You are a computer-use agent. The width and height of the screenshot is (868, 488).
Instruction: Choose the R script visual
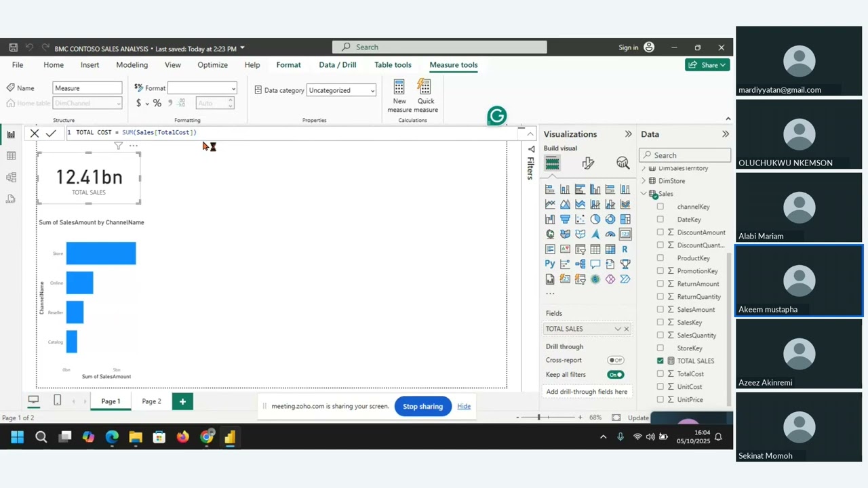(625, 249)
